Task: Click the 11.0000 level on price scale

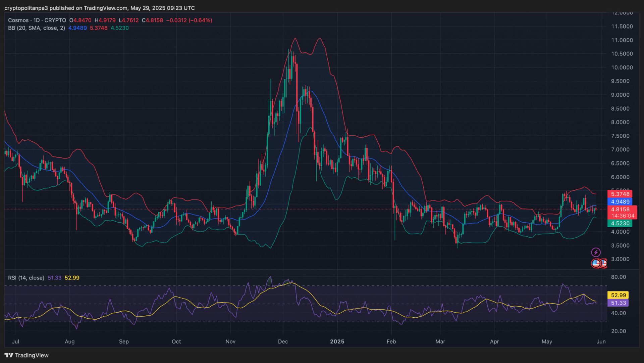Action: pos(622,40)
